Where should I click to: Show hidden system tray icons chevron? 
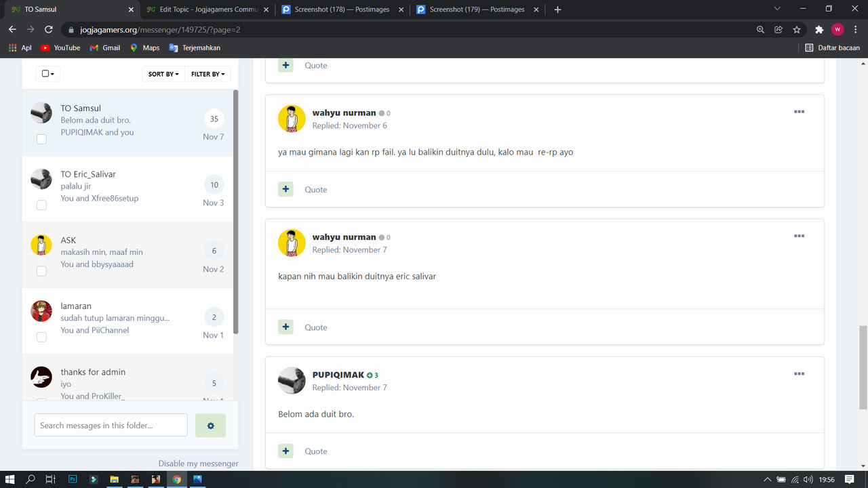[767, 479]
